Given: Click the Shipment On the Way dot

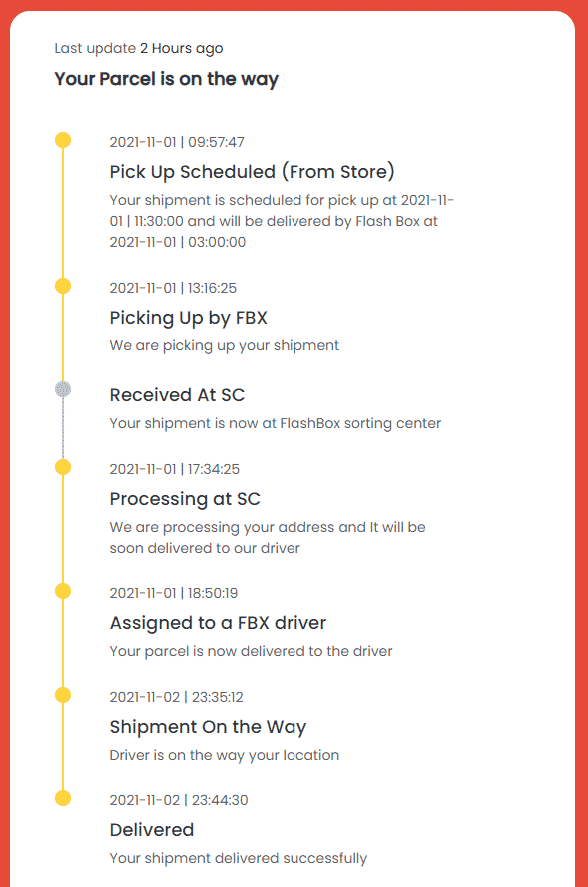Looking at the screenshot, I should [64, 693].
